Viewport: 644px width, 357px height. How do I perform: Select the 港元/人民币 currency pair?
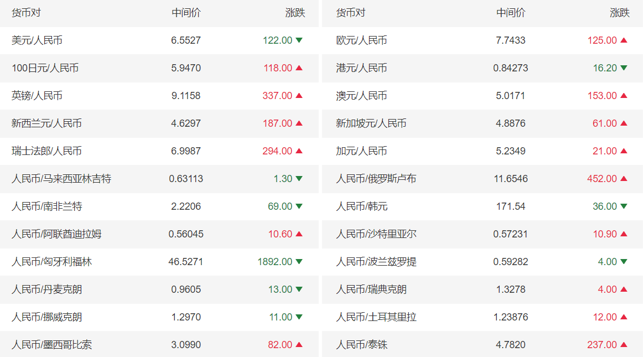point(361,68)
